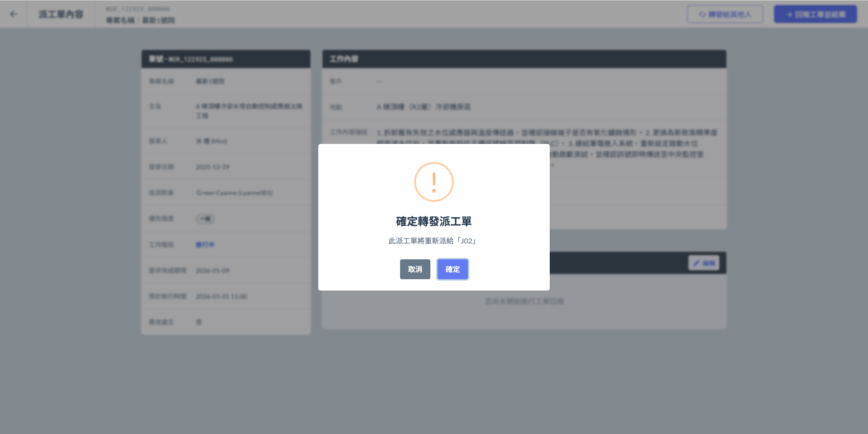Click the 派工單內容 page title

(61, 14)
